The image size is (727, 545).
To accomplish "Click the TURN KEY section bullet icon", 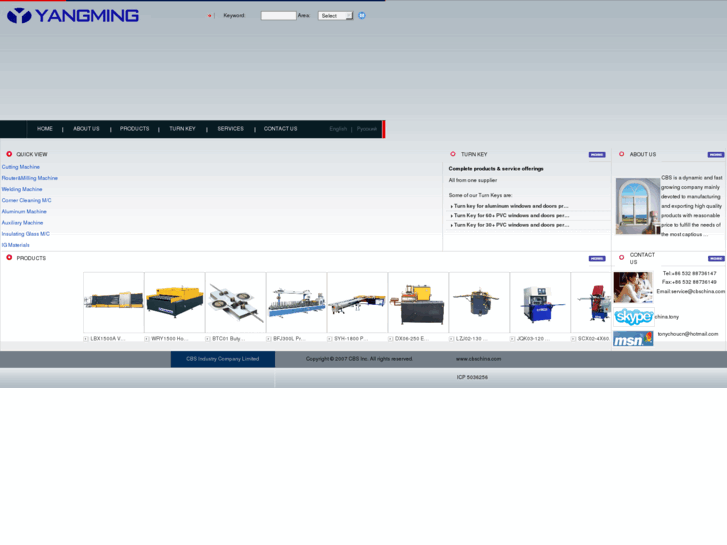I will [453, 154].
